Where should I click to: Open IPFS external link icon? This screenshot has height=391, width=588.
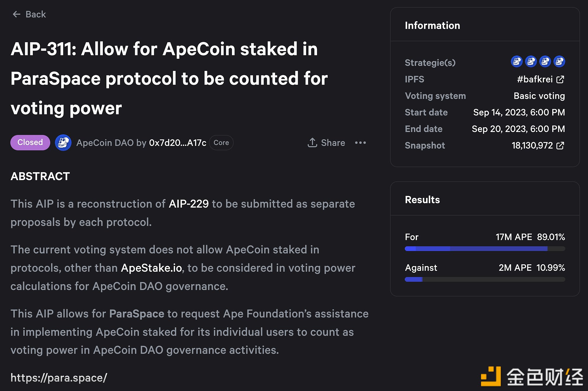[560, 79]
